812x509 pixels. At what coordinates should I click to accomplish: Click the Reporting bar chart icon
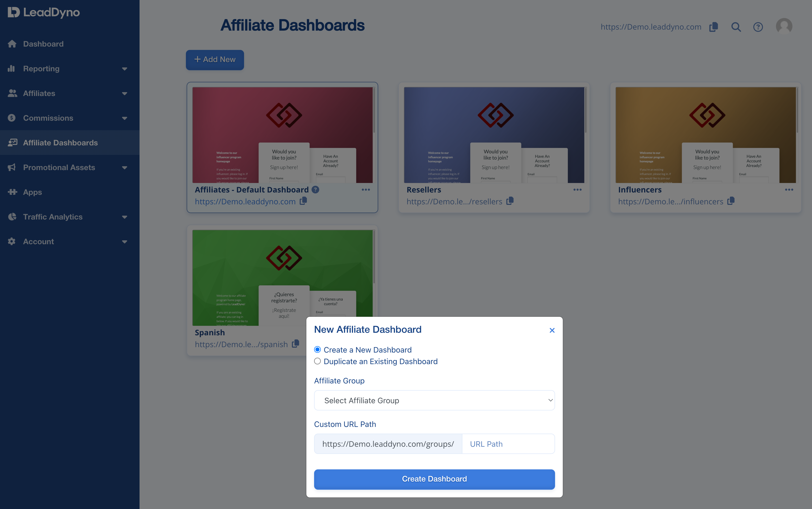tap(11, 68)
